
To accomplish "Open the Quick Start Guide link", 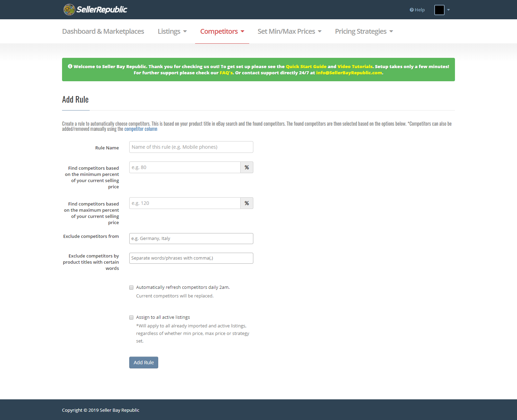I will tap(306, 67).
